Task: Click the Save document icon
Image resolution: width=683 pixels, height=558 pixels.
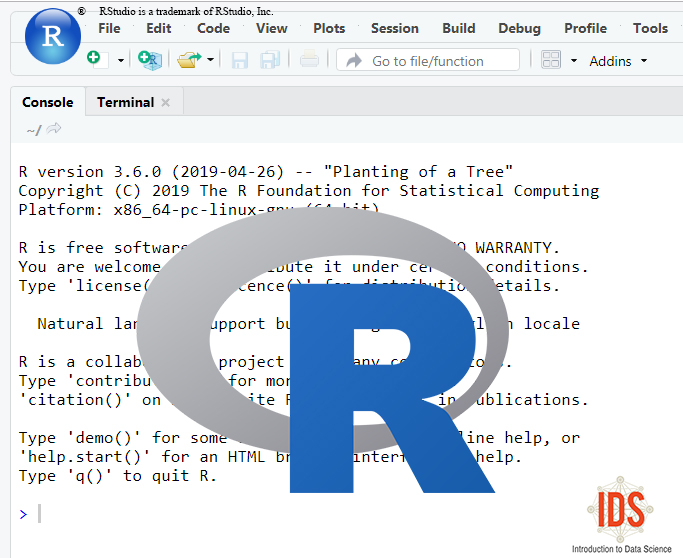Action: pyautogui.click(x=240, y=60)
